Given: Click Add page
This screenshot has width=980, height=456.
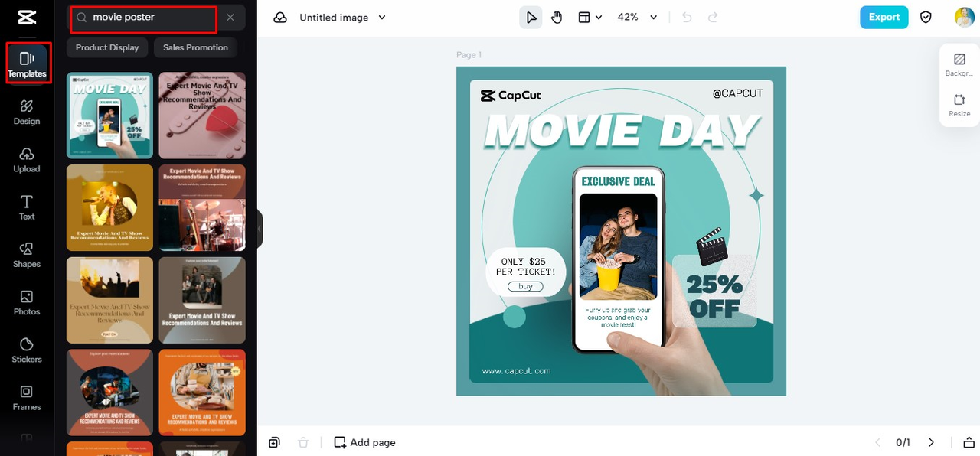Looking at the screenshot, I should (364, 442).
